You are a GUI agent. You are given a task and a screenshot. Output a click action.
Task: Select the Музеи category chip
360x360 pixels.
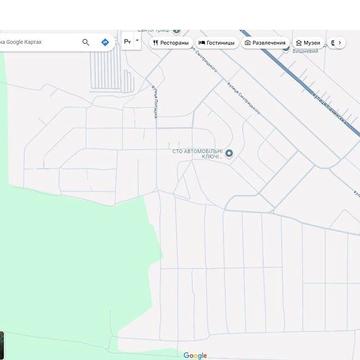pyautogui.click(x=308, y=43)
